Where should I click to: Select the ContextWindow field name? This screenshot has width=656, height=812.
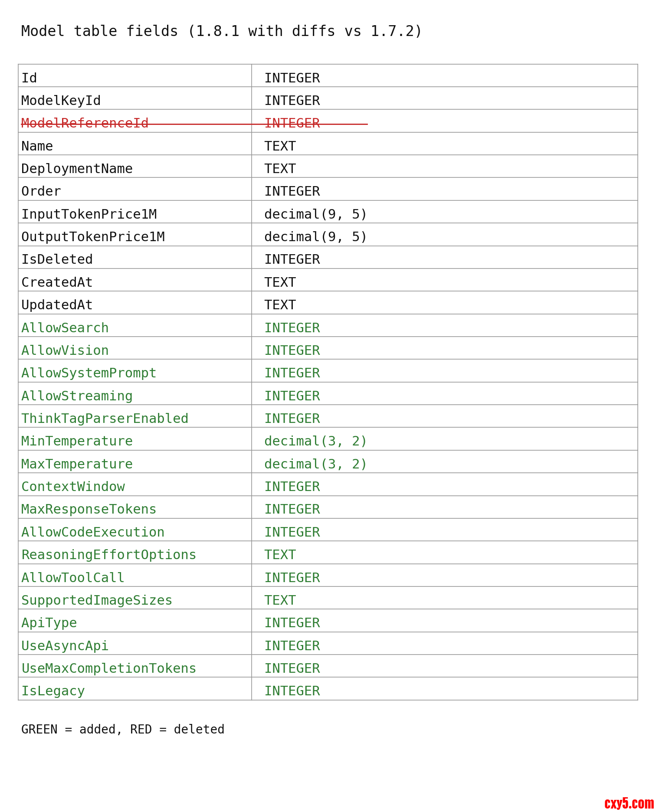point(73,487)
